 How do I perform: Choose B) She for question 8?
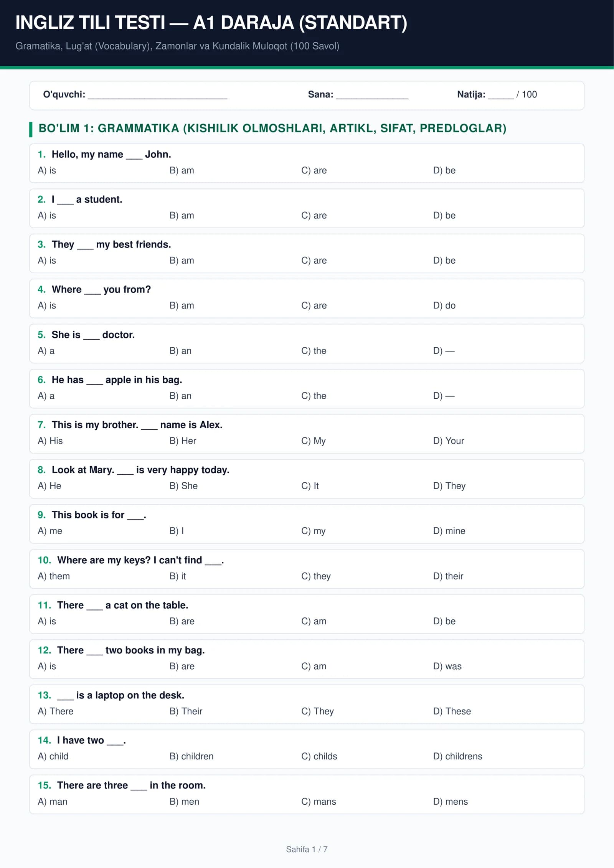(x=183, y=486)
